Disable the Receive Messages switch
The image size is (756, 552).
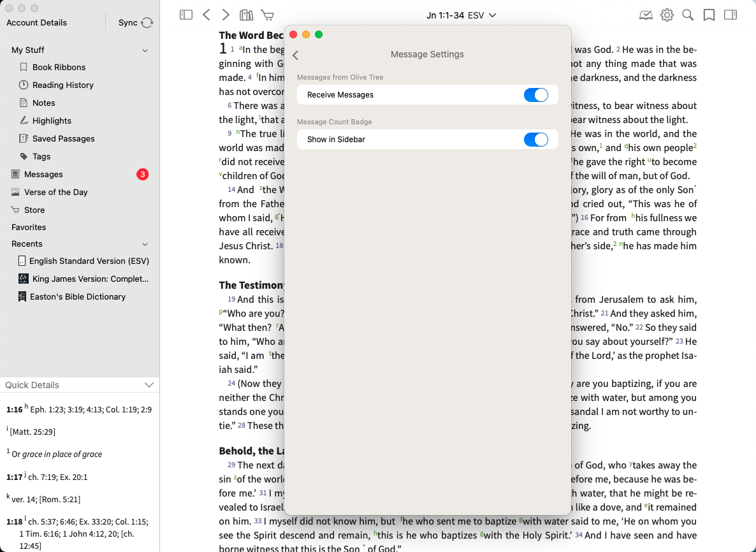point(535,95)
